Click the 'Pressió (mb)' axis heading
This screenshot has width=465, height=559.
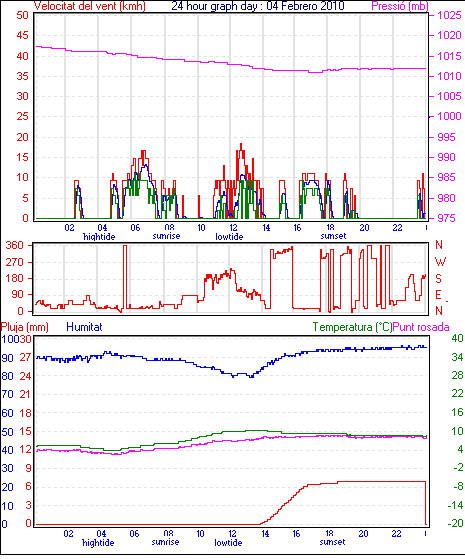[x=400, y=6]
